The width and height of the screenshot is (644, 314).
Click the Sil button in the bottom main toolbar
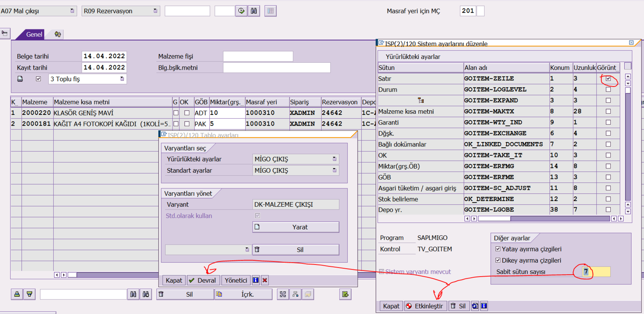click(x=185, y=294)
